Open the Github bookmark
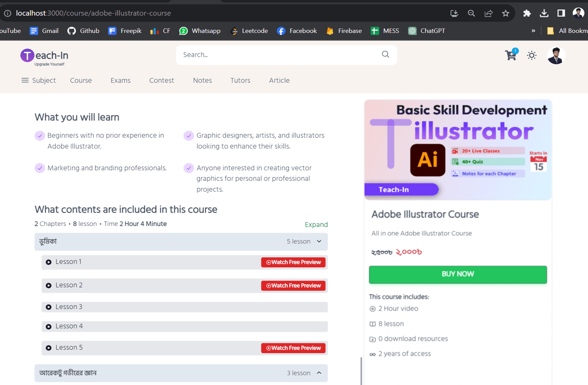Screen dimensions: 588x385 pos(84,31)
